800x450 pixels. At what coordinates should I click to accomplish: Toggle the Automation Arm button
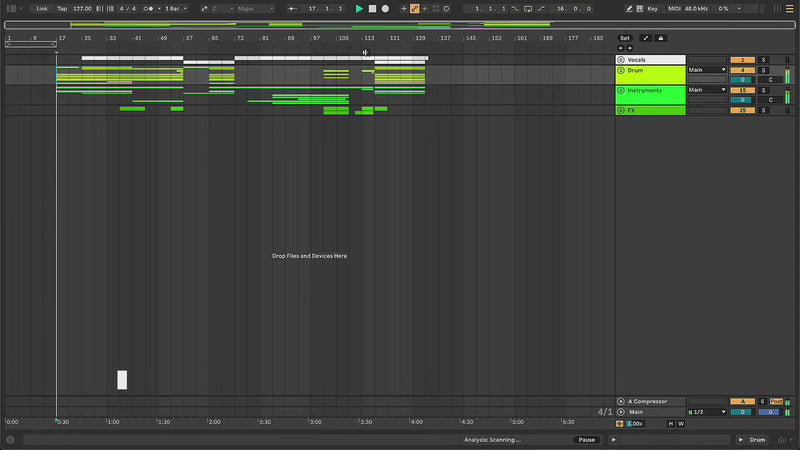point(415,8)
